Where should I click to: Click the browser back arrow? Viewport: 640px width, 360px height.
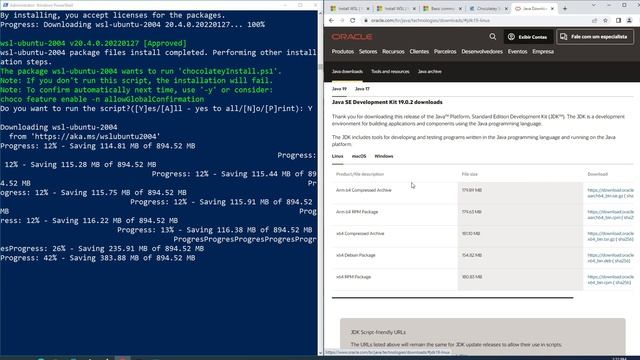[x=331, y=20]
